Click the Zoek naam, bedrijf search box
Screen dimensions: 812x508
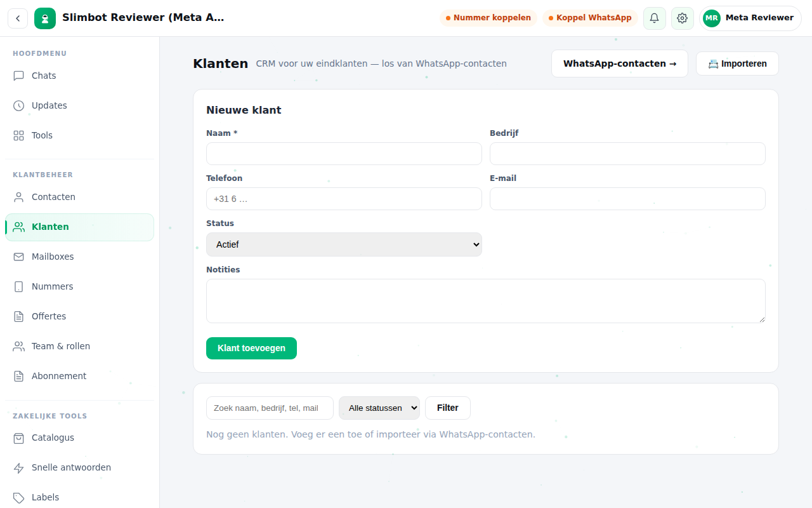click(x=270, y=408)
